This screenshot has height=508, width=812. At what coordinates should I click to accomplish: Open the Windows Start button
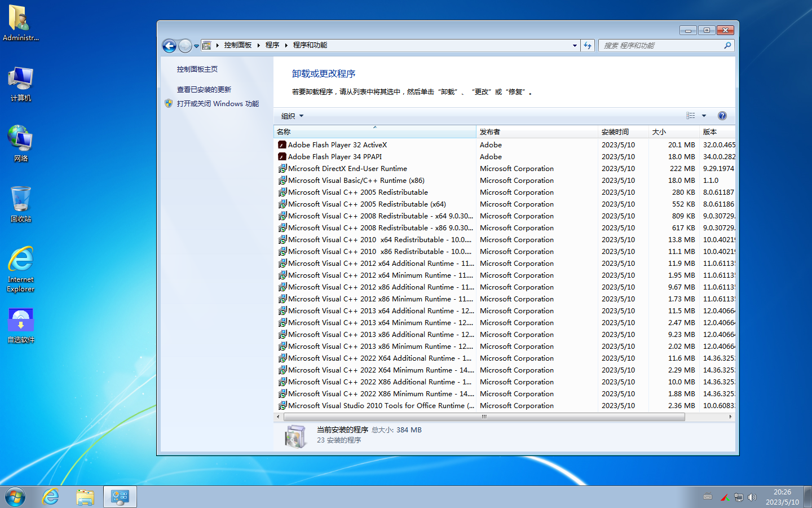click(15, 497)
